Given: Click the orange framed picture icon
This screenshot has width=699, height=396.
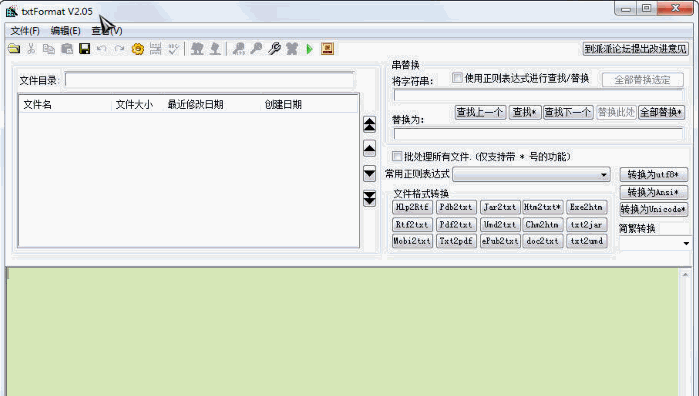Looking at the screenshot, I should click(327, 49).
